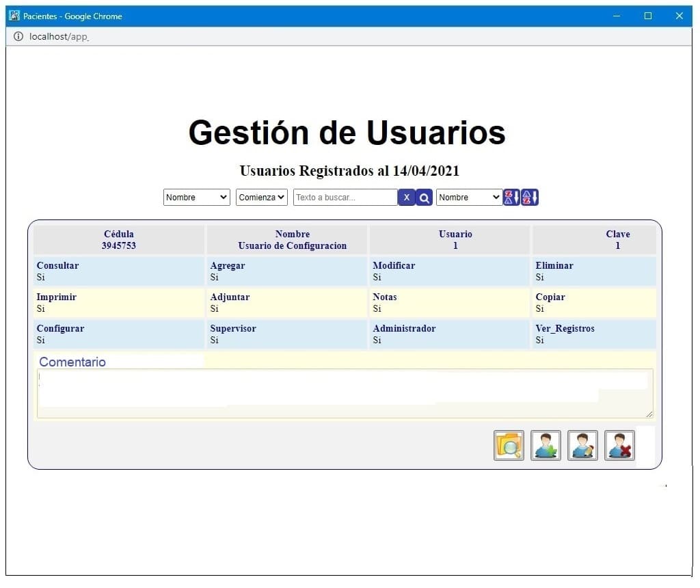The width and height of the screenshot is (700, 588).
Task: Click the Clave column header
Action: (x=618, y=234)
